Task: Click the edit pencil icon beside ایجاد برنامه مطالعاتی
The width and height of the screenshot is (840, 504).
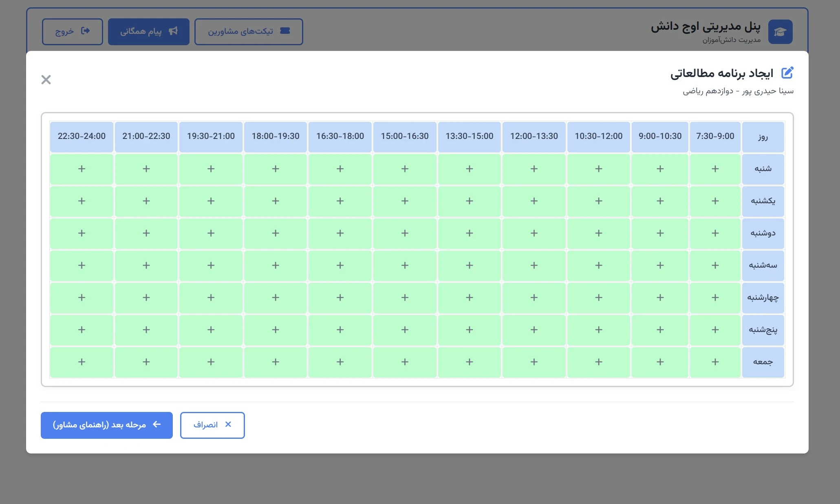Action: point(787,73)
